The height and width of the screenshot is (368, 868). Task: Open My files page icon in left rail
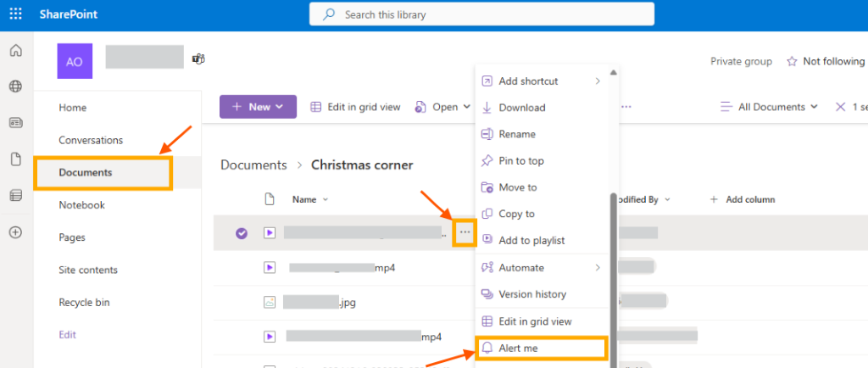click(16, 159)
